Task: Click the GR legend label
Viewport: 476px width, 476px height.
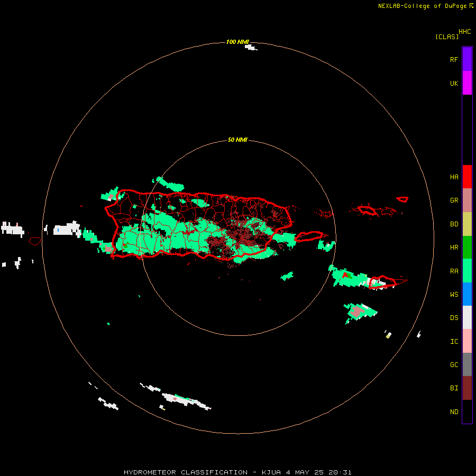Action: 454,200
